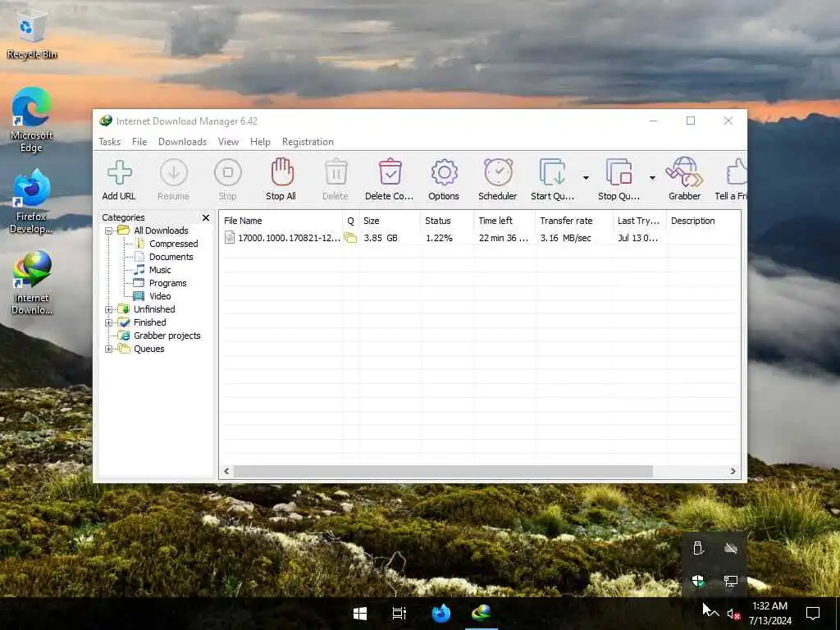Open the Tasks menu
The height and width of the screenshot is (630, 840).
tap(109, 142)
